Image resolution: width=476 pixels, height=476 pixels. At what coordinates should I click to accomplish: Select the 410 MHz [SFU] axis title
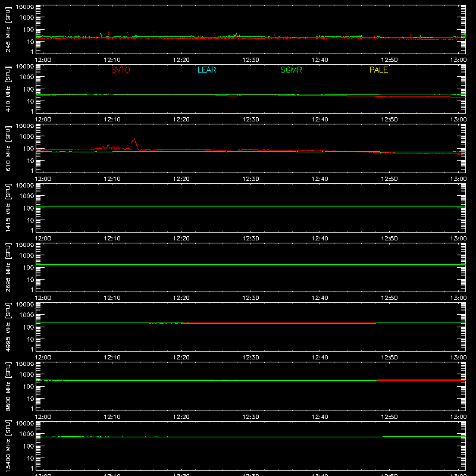8,89
